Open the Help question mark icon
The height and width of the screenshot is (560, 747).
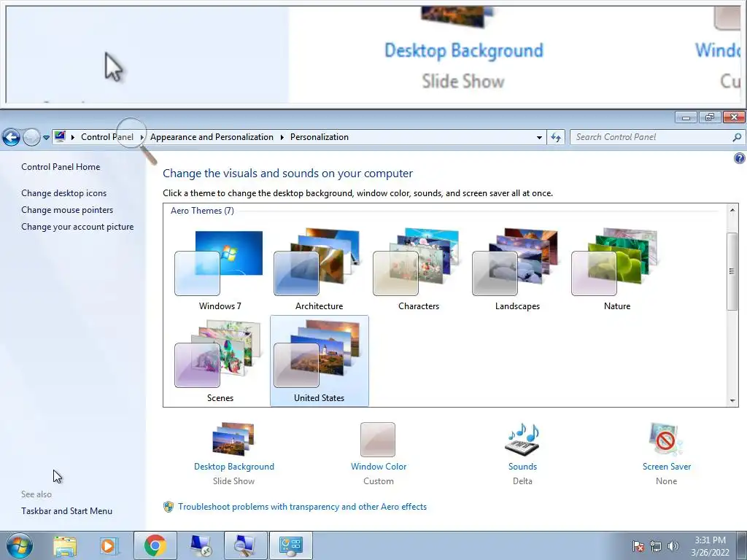point(739,158)
